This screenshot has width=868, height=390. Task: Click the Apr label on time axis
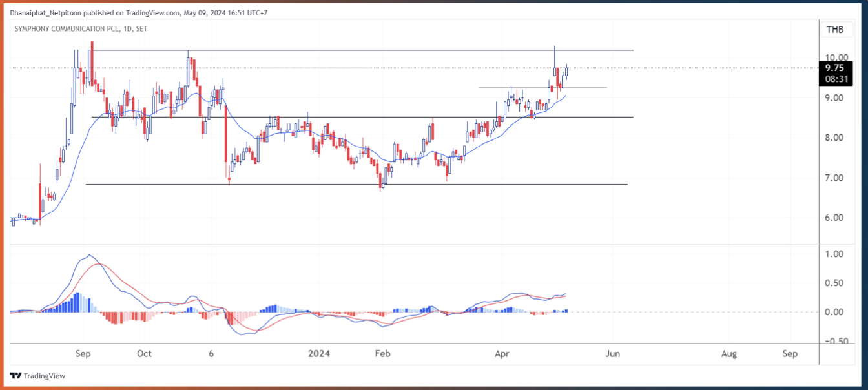coord(501,354)
